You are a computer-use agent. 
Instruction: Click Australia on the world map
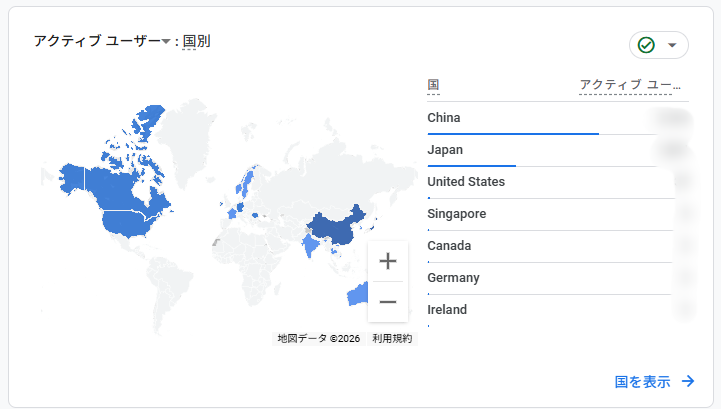click(x=356, y=294)
